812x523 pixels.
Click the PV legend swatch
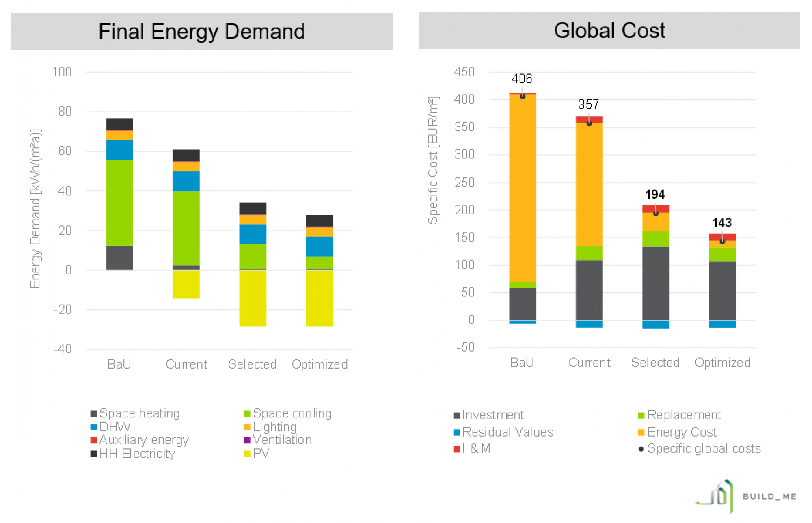[x=246, y=454]
